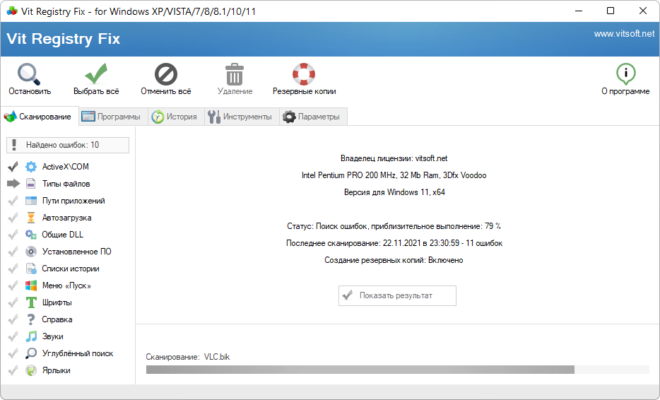Toggle the Справка checkmark

pyautogui.click(x=13, y=319)
